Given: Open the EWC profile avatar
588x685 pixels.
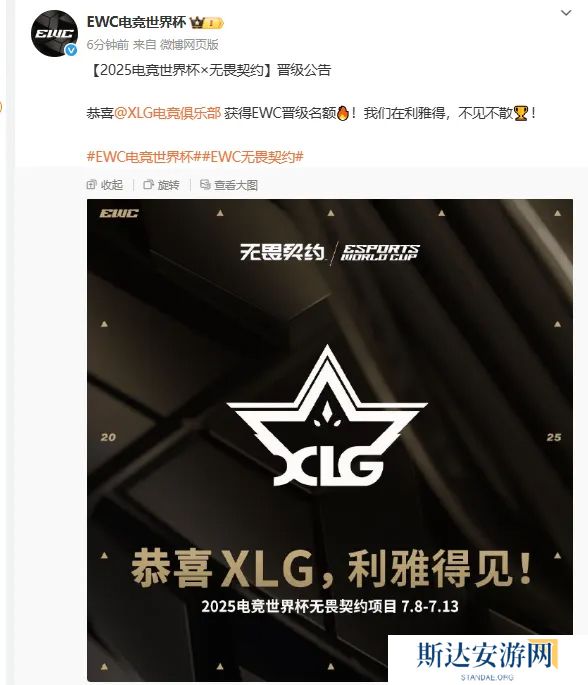Looking at the screenshot, I should 54,34.
